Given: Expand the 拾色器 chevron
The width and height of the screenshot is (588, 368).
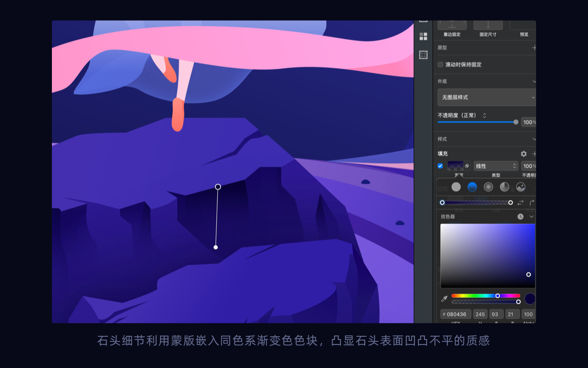Looking at the screenshot, I should coord(531,217).
